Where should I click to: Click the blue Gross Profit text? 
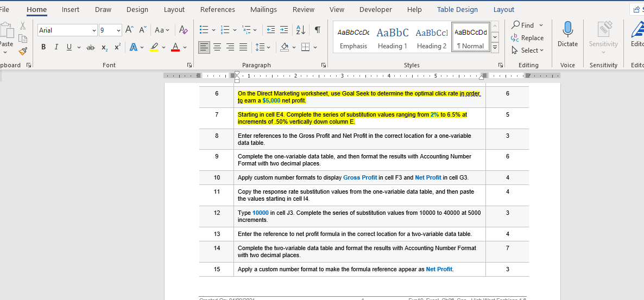[x=360, y=178]
